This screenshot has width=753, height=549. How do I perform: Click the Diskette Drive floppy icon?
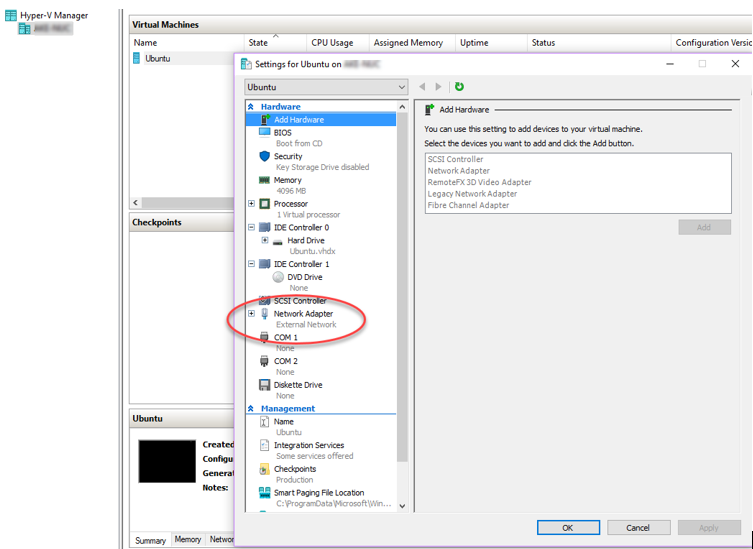[x=265, y=385]
